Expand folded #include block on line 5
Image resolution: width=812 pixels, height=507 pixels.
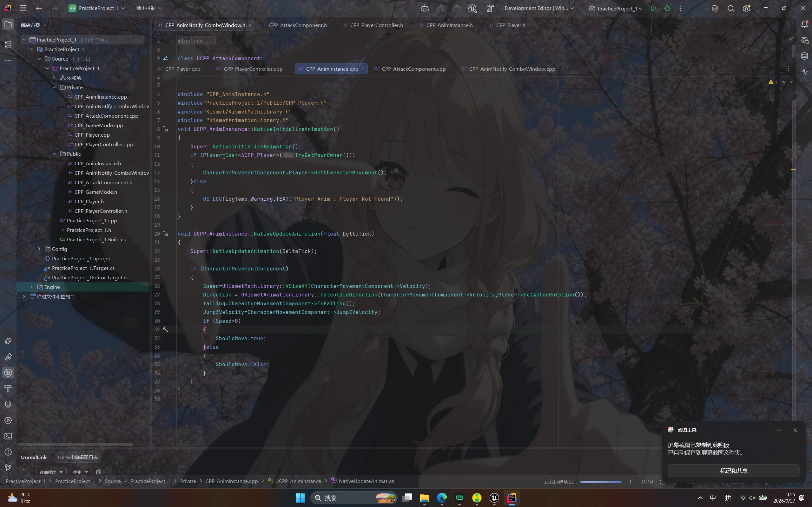pyautogui.click(x=171, y=41)
